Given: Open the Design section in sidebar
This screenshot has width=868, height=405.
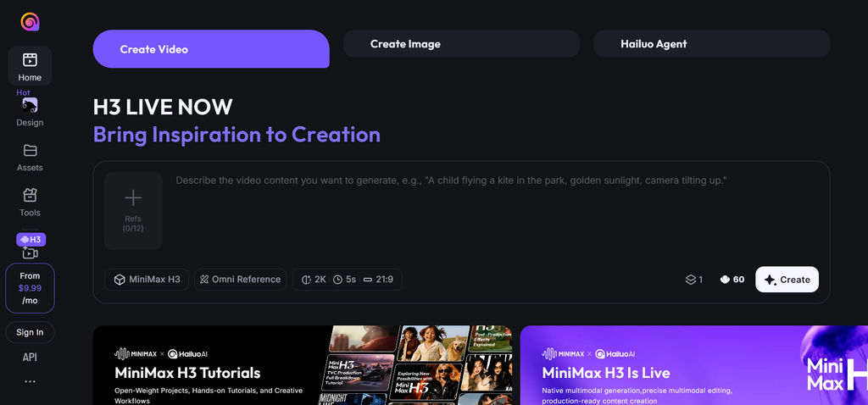Looking at the screenshot, I should (x=30, y=113).
